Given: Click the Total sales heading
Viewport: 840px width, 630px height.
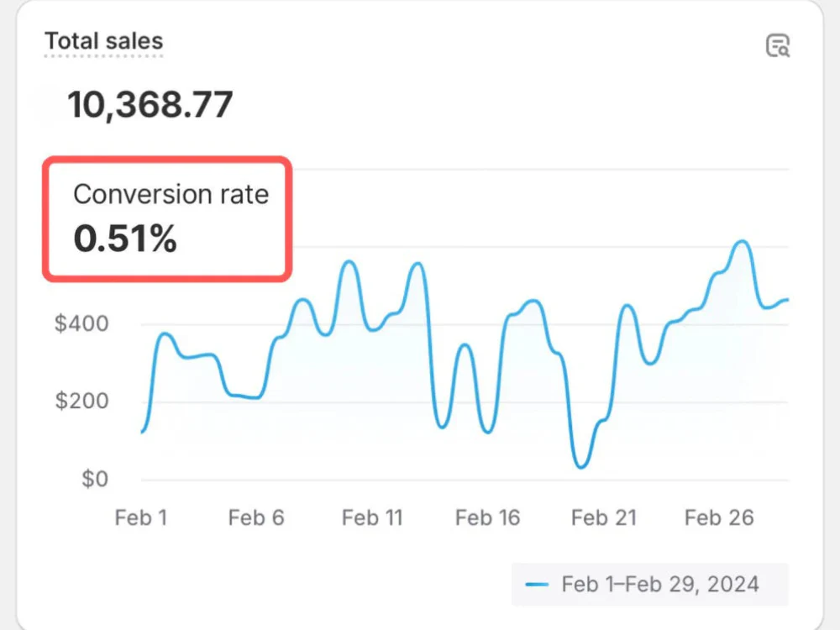Looking at the screenshot, I should pyautogui.click(x=103, y=41).
